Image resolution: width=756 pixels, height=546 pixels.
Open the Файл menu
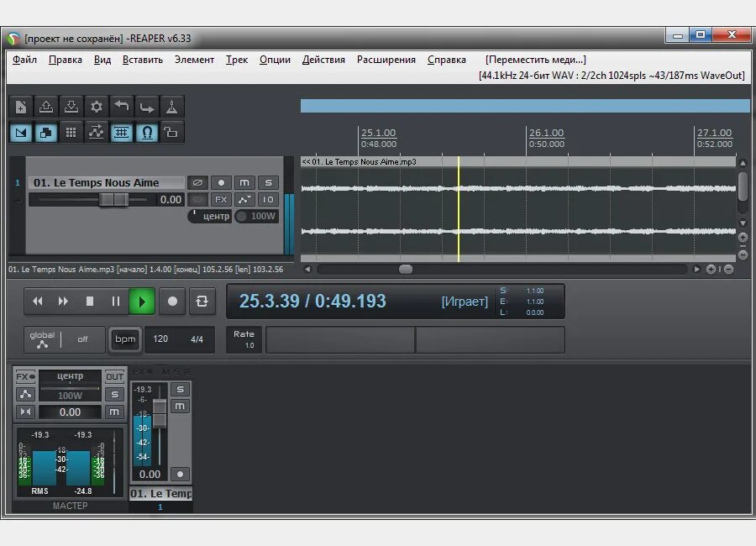[x=24, y=60]
